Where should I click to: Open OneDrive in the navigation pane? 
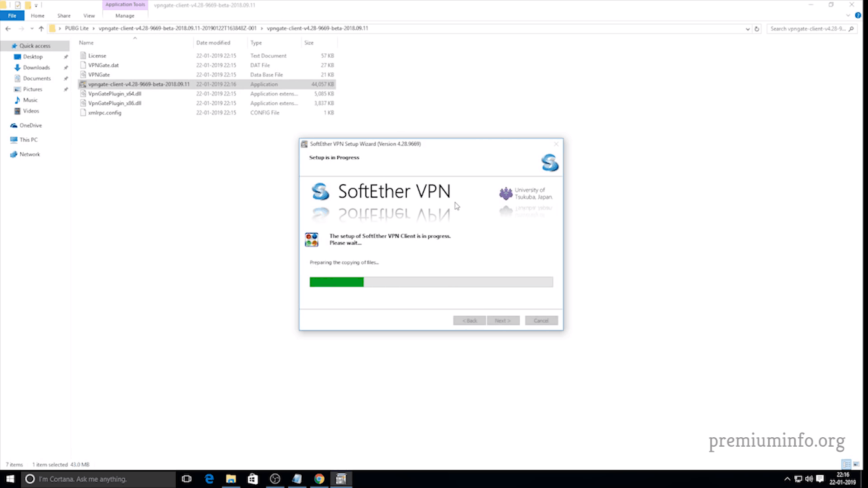tap(30, 125)
